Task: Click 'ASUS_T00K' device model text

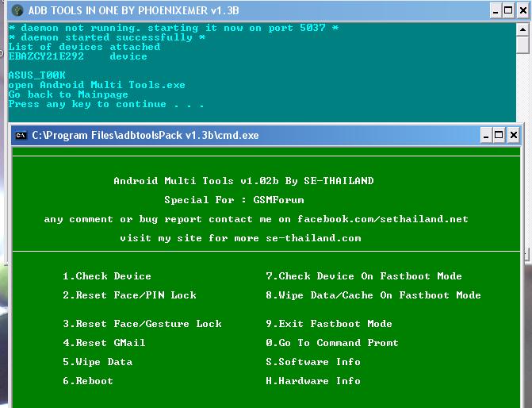Action: point(37,75)
